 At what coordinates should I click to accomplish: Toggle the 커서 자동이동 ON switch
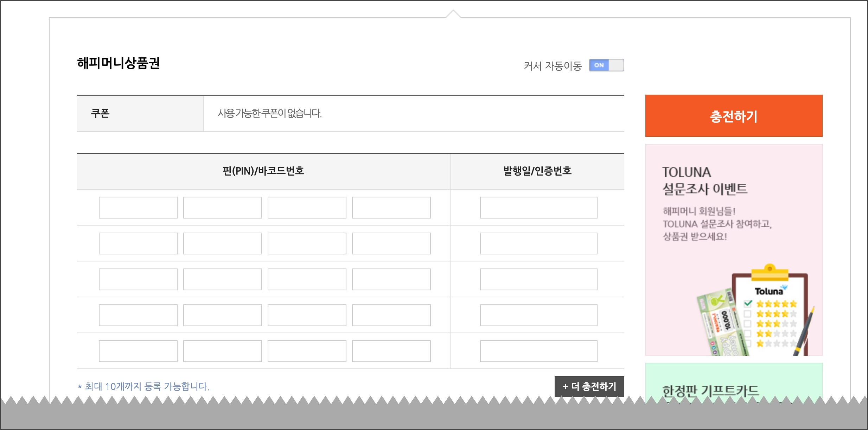pyautogui.click(x=606, y=65)
